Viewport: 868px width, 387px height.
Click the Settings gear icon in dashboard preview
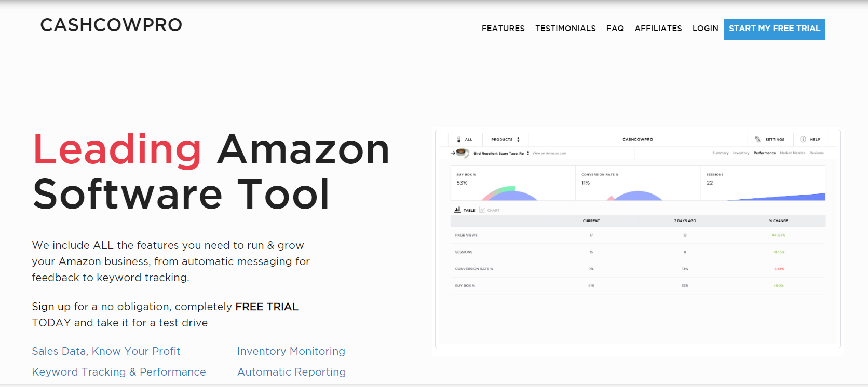(758, 139)
